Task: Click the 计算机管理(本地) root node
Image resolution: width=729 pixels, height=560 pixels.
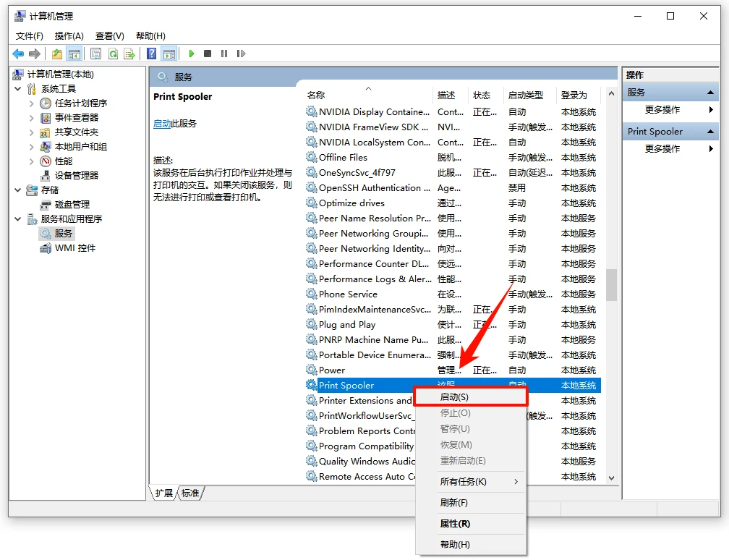Action: pos(61,75)
